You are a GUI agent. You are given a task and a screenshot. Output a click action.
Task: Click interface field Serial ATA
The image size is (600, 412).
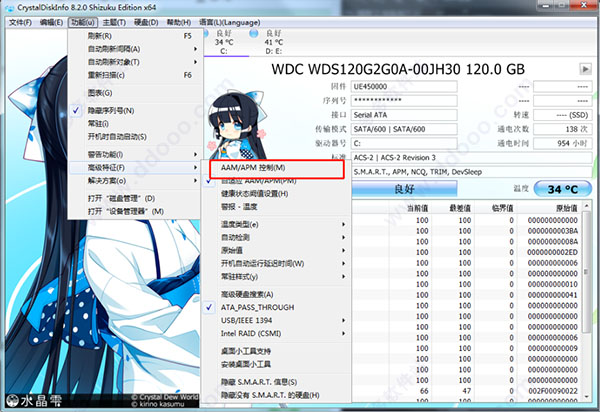pyautogui.click(x=404, y=115)
